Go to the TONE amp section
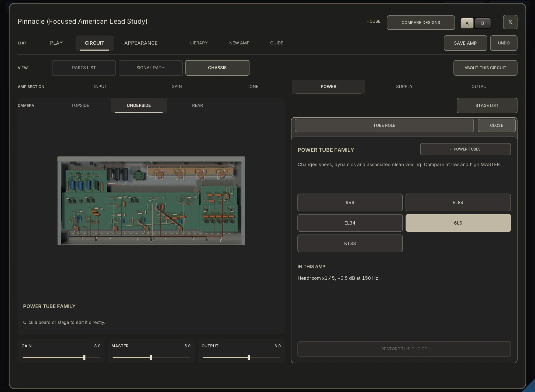The height and width of the screenshot is (392, 535). tap(252, 87)
